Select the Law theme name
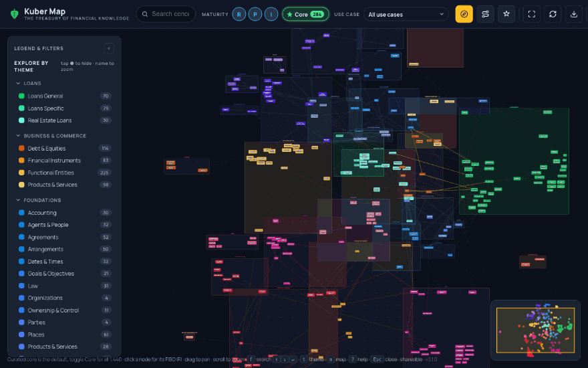The height and width of the screenshot is (368, 588). [33, 286]
